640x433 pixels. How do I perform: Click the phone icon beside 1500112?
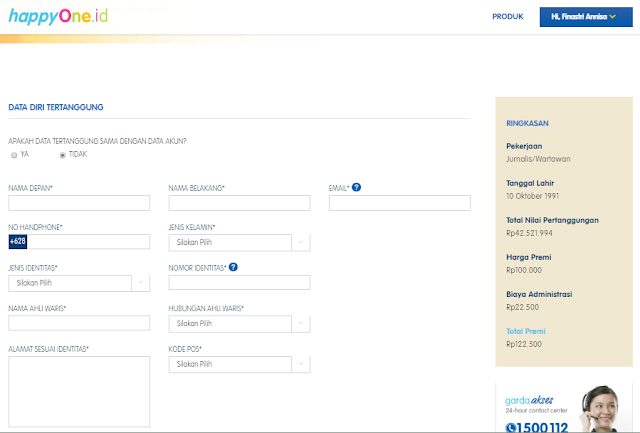tap(511, 428)
